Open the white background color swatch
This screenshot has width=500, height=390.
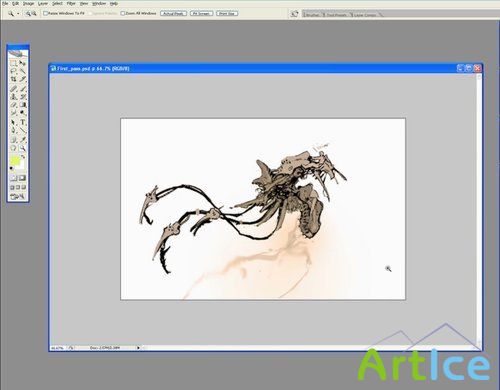pos(22,165)
